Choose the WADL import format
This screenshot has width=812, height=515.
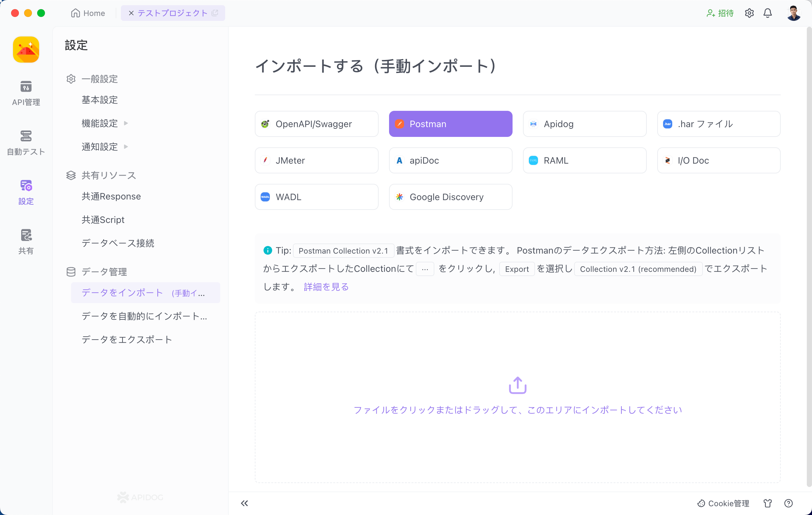(316, 197)
